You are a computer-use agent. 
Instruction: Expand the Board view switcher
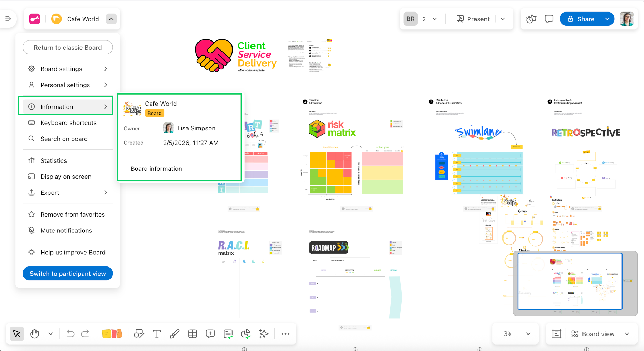pyautogui.click(x=627, y=333)
